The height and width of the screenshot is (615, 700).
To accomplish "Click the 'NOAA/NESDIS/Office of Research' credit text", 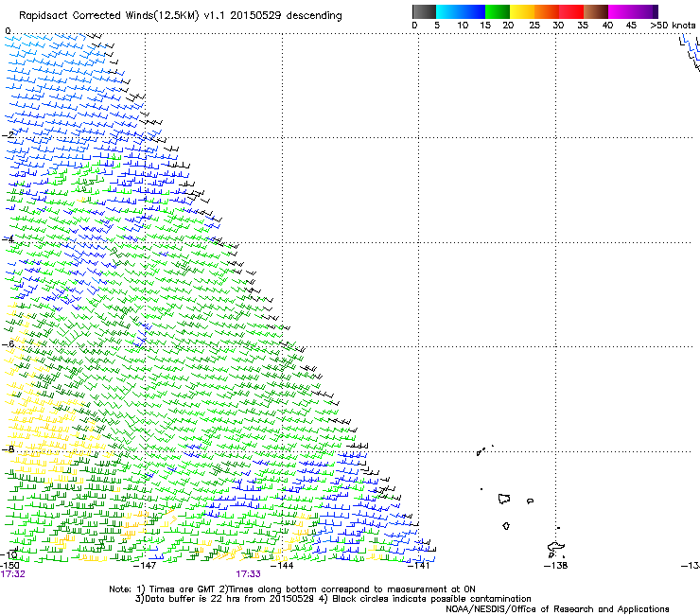I will 557,609.
